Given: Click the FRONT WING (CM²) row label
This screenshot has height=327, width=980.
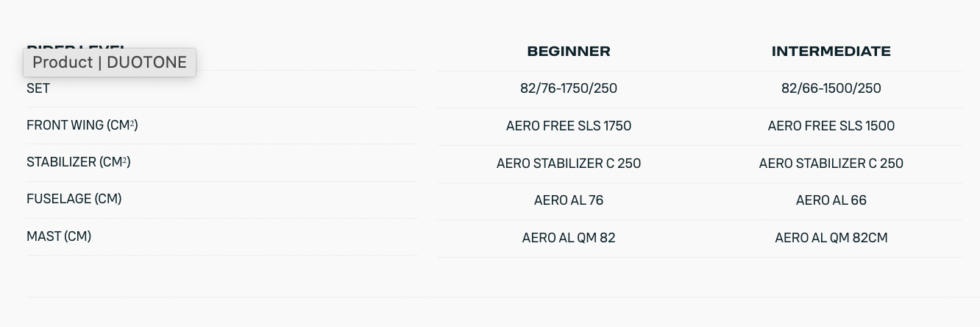Looking at the screenshot, I should click(x=82, y=125).
